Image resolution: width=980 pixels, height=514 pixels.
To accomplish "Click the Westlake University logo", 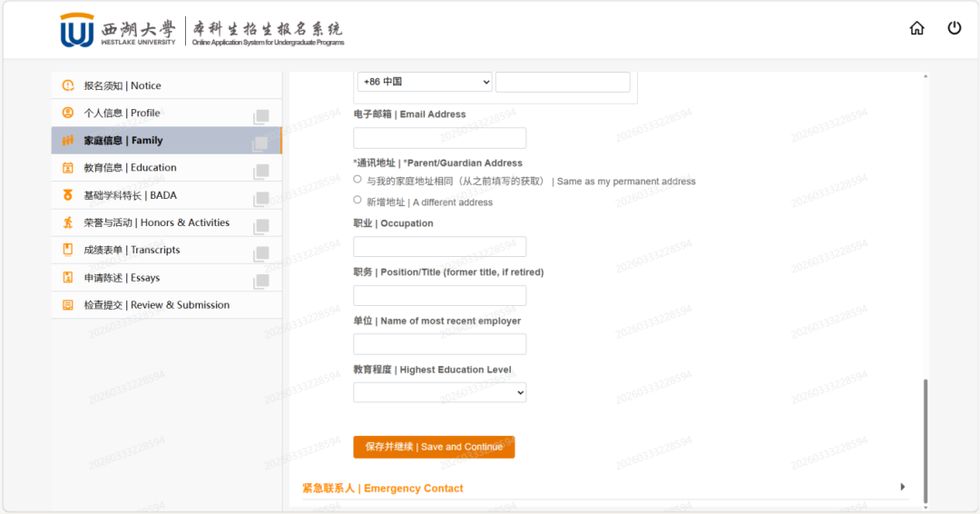I will 118,29.
